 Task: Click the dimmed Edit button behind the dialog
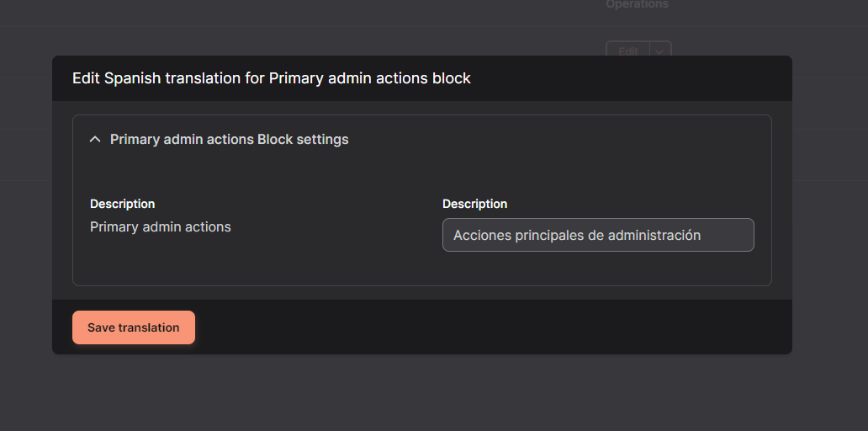pos(627,51)
